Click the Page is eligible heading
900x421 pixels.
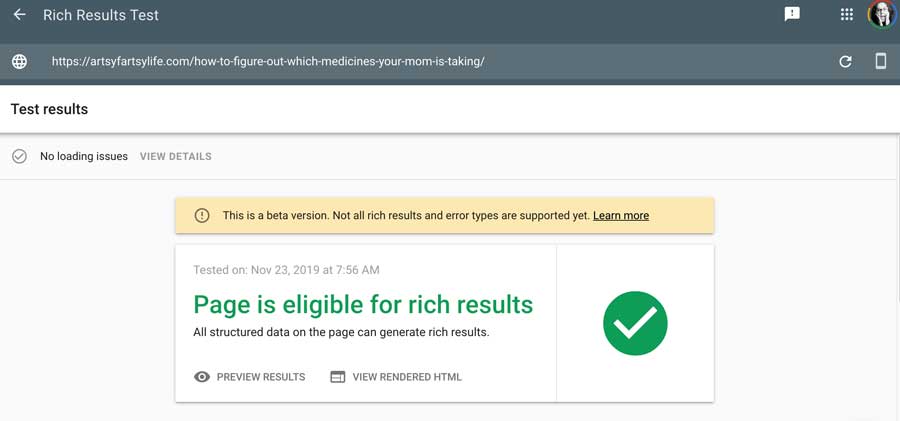click(363, 304)
